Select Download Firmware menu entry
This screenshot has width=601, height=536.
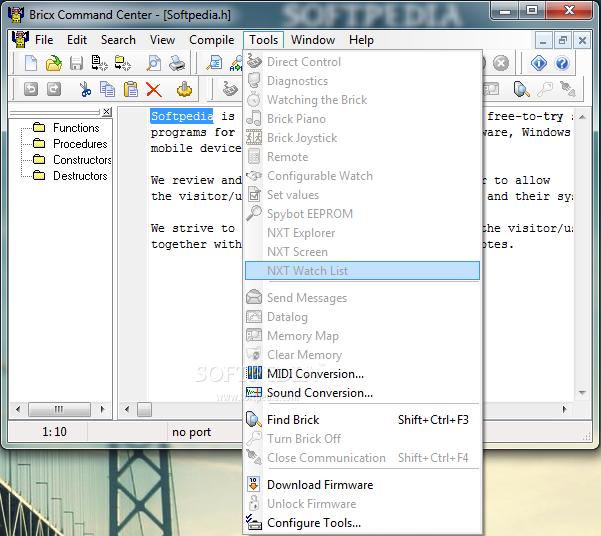pyautogui.click(x=362, y=485)
